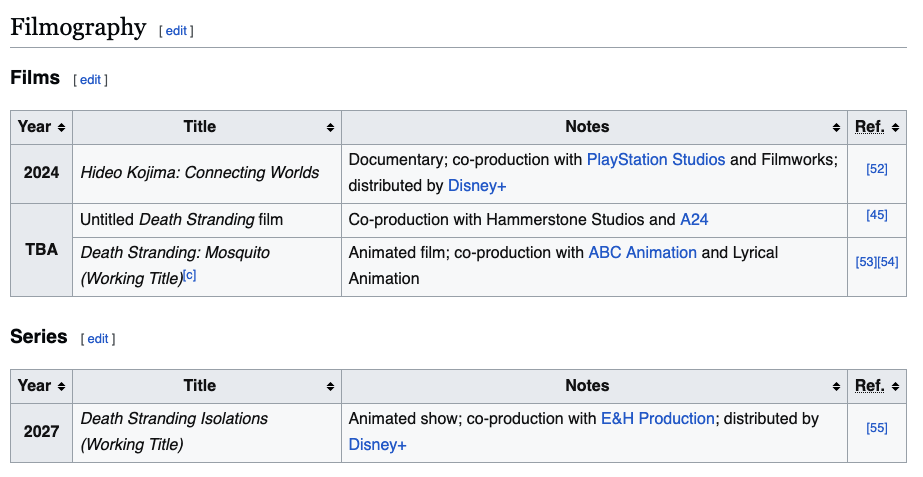The image size is (923, 477).
Task: Open the E&H Production link
Action: point(658,419)
